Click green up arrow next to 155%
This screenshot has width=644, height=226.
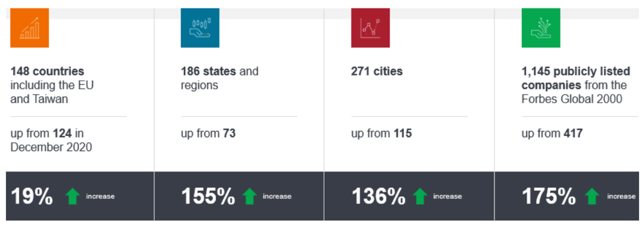coord(249,196)
